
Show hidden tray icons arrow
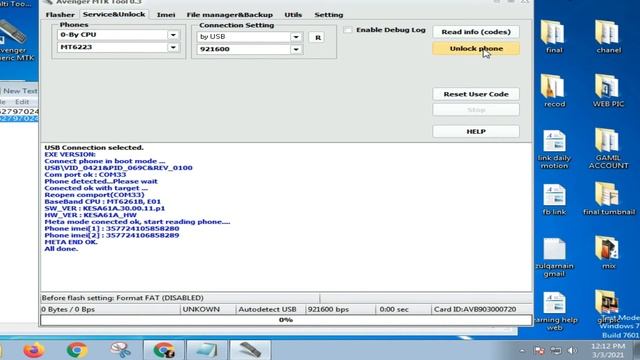click(522, 351)
